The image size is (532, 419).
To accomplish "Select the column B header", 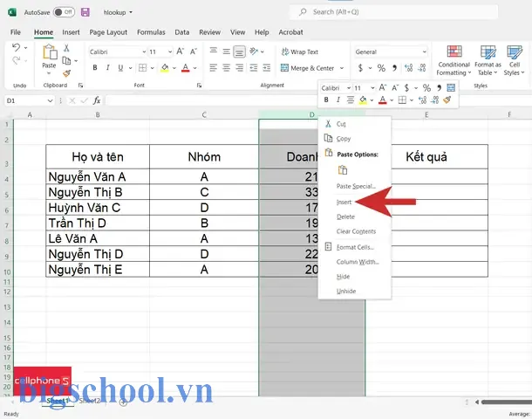I will coord(98,114).
